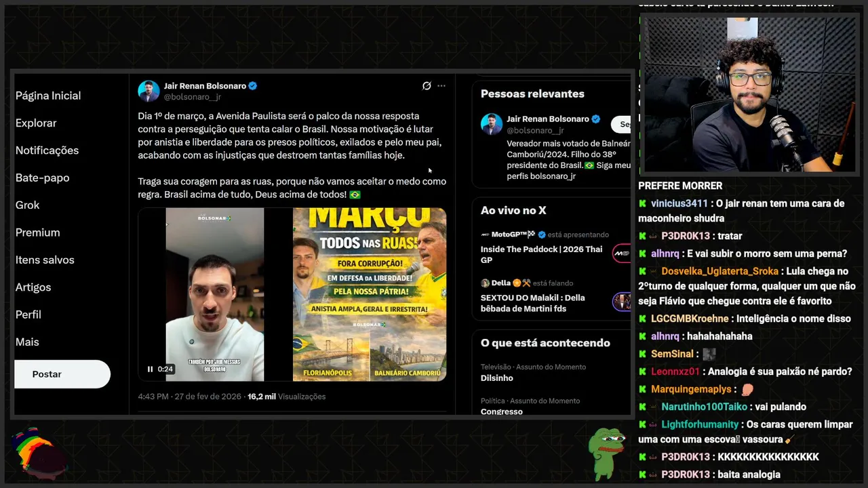Viewport: 868px width, 488px height.
Task: Click username vinicius3411 in chat
Action: (679, 203)
